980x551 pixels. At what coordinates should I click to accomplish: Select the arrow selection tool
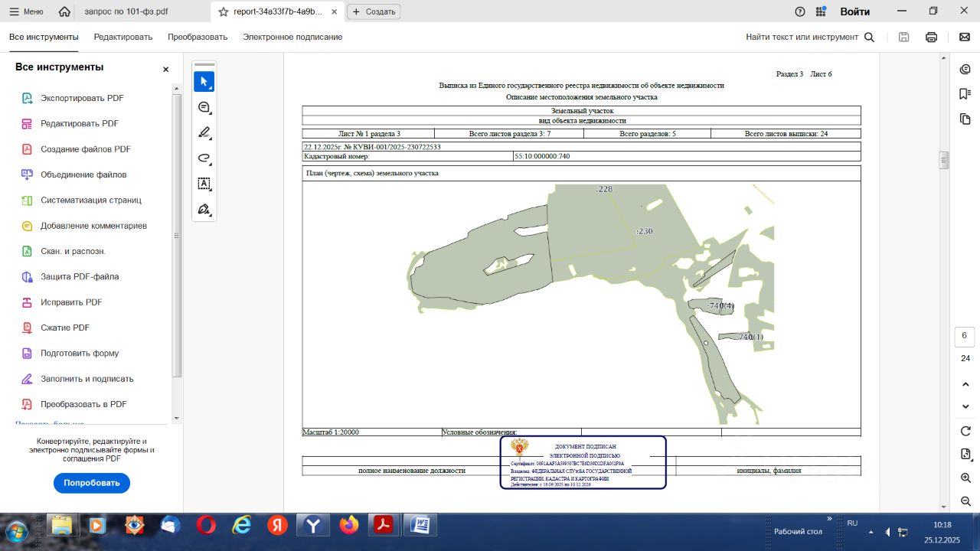[x=204, y=81]
